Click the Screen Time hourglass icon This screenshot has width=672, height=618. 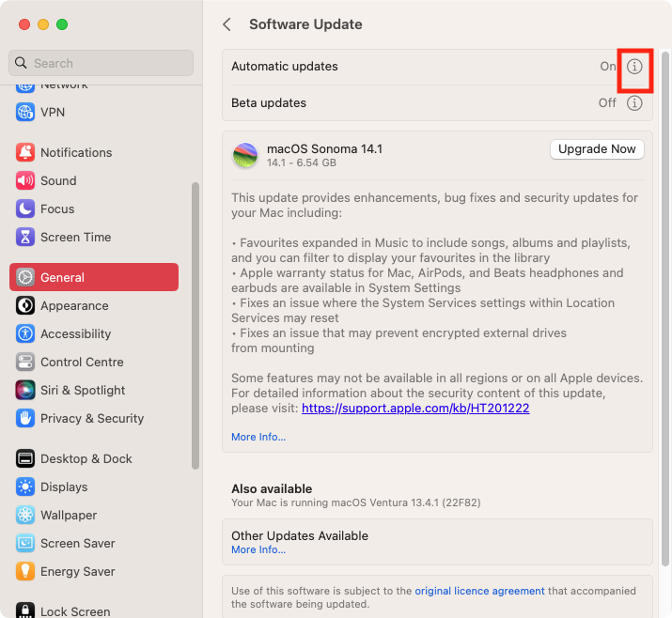click(25, 237)
